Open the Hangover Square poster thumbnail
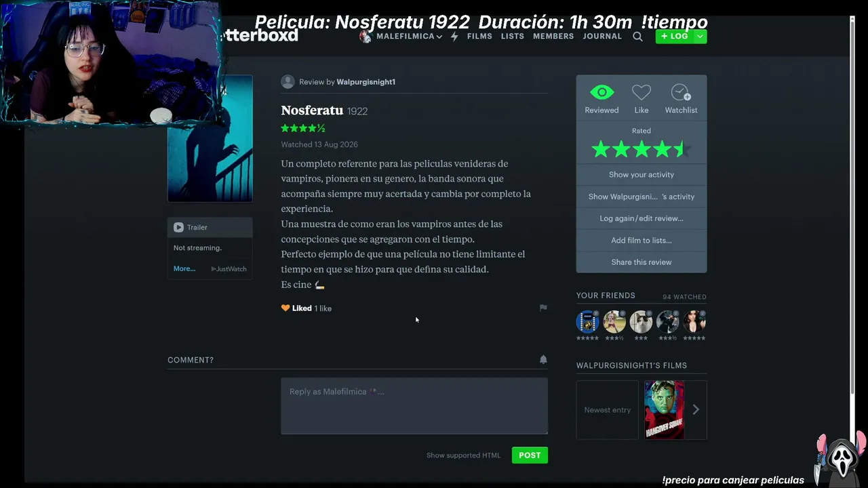 [665, 409]
